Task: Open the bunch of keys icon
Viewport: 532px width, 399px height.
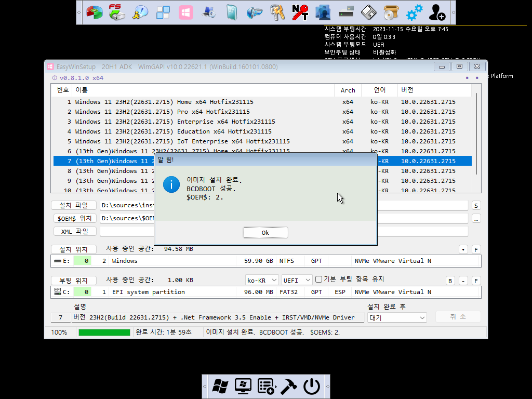Action: point(277,12)
